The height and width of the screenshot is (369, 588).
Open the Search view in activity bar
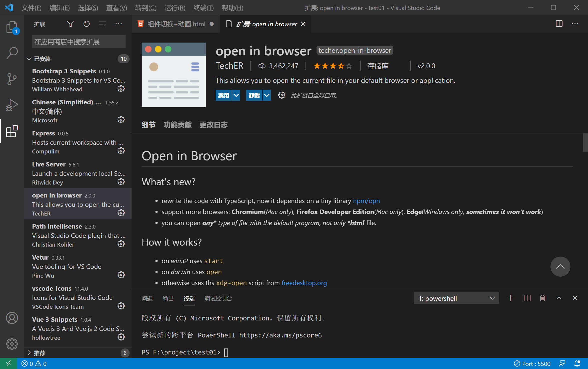coord(12,53)
